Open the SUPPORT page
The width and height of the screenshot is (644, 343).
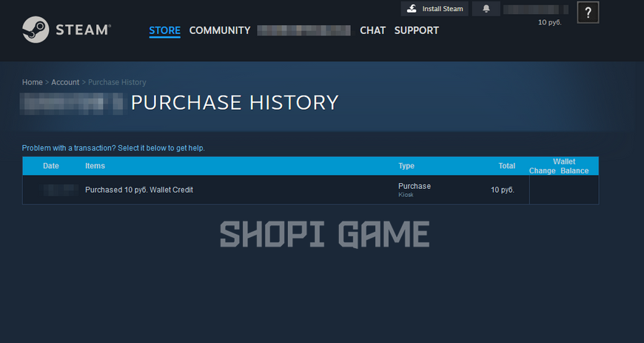[417, 30]
